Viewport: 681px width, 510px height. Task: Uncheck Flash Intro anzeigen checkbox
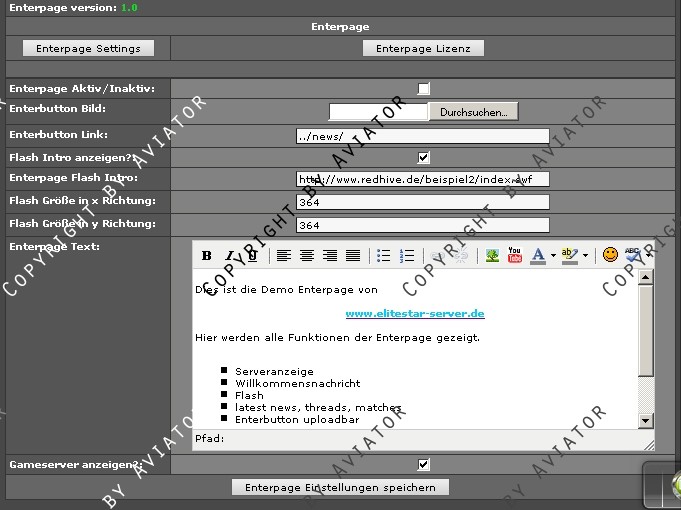[x=423, y=157]
